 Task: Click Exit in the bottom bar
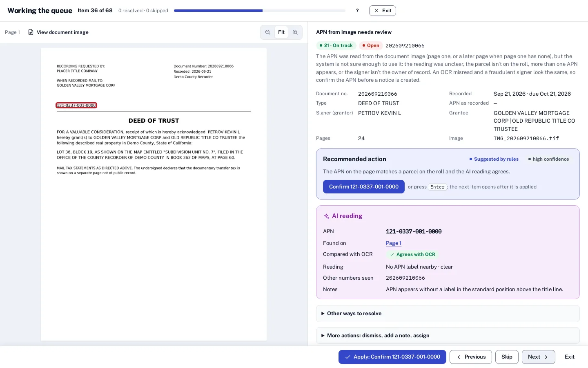570,357
